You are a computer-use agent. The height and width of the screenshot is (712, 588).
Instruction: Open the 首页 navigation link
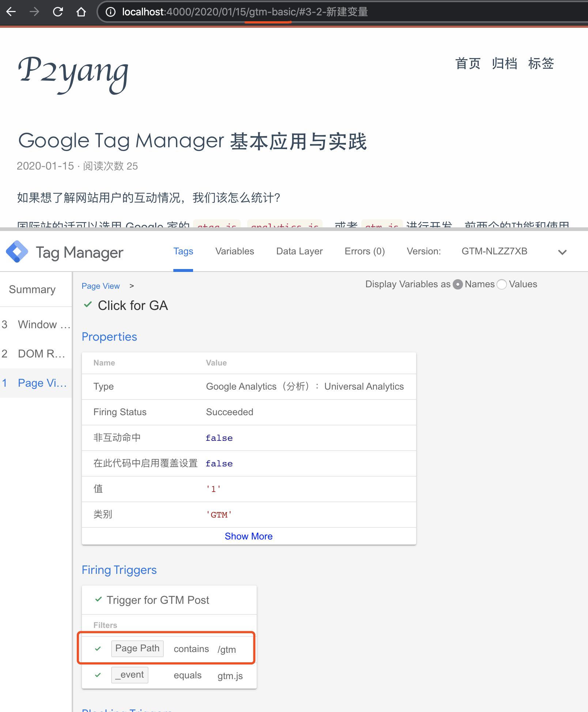point(468,64)
